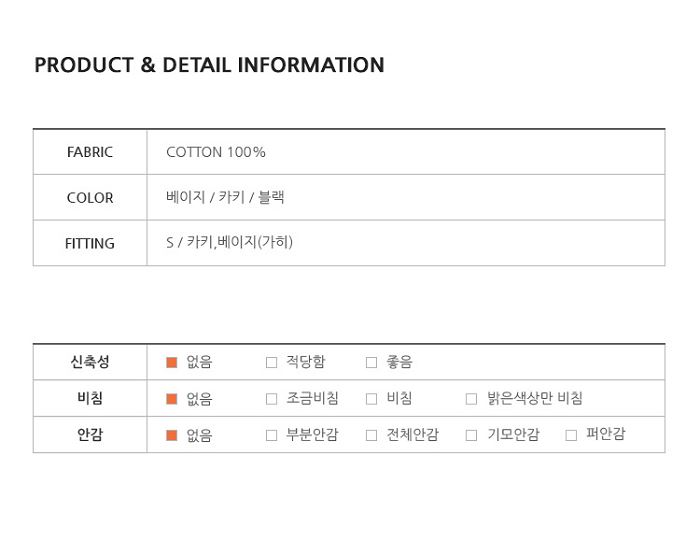Select the 조금비침 checkbox
The height and width of the screenshot is (541, 700).
271,399
